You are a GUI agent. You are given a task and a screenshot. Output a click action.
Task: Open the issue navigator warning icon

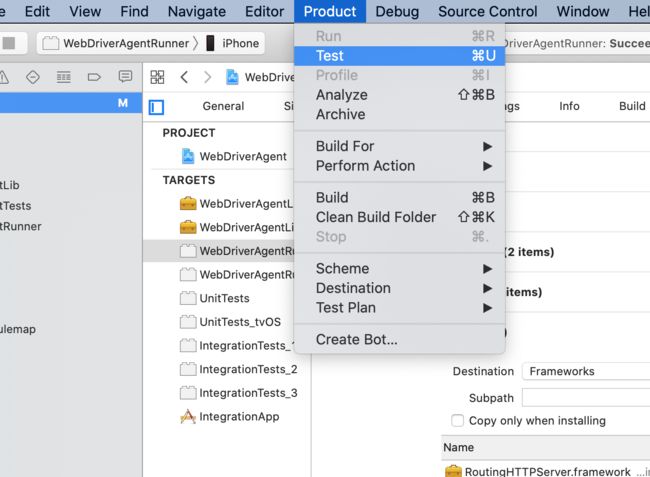pyautogui.click(x=3, y=77)
